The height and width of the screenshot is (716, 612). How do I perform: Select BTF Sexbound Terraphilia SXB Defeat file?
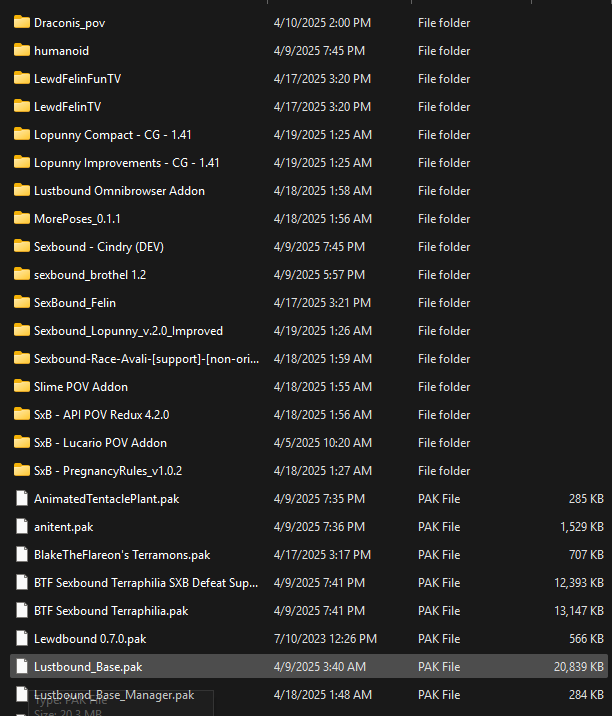click(x=146, y=583)
